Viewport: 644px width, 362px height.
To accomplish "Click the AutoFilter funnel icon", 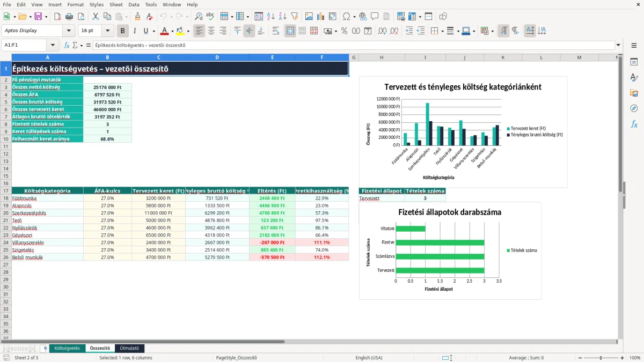I will (294, 17).
